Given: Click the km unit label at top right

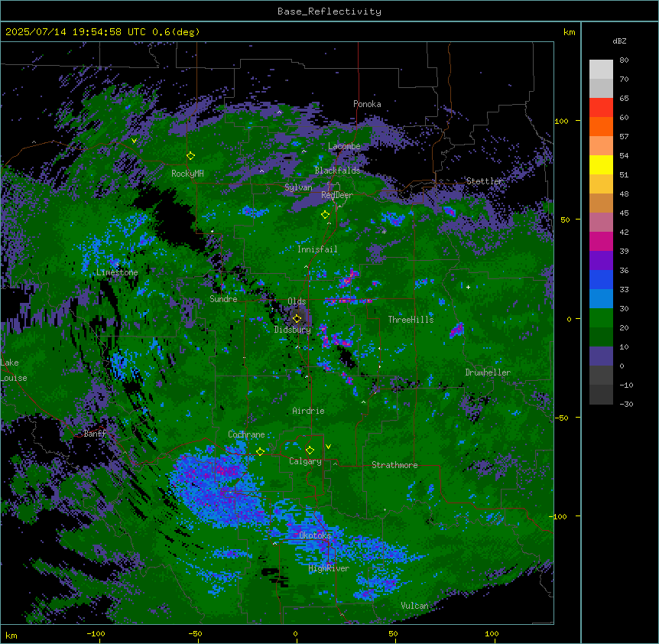Looking at the screenshot, I should (569, 32).
